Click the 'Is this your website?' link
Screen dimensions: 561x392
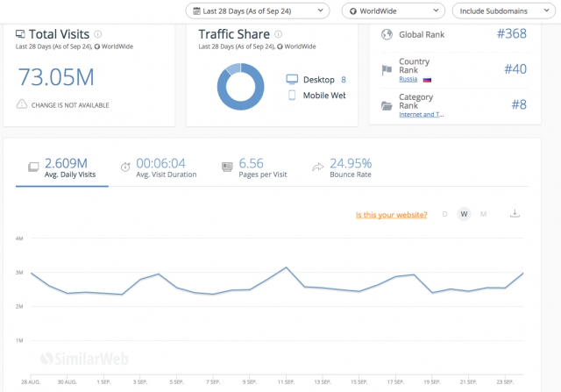pos(392,215)
